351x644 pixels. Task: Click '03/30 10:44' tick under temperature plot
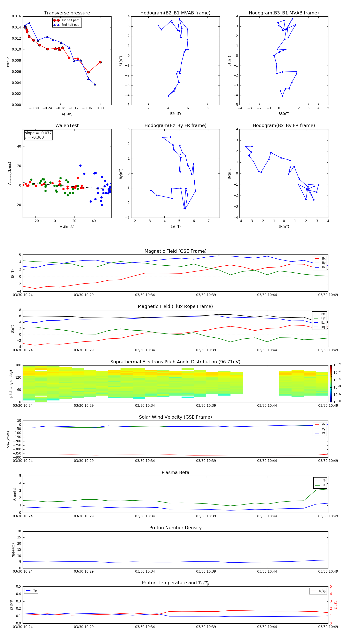click(267, 627)
